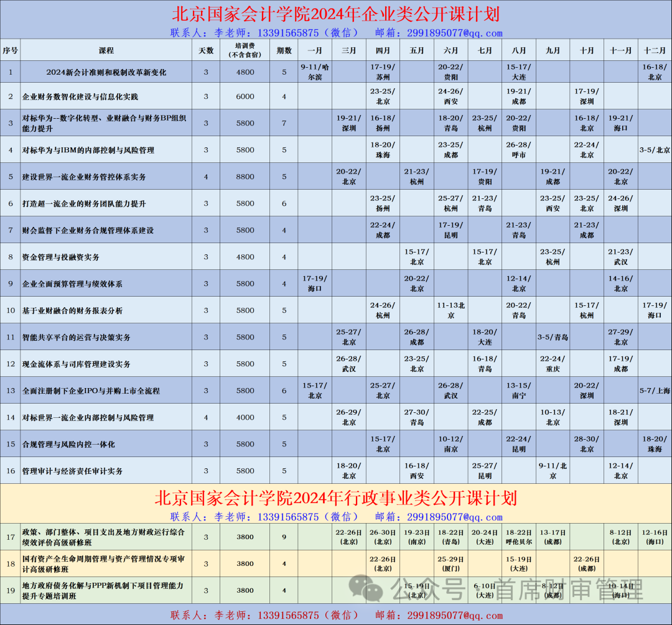This screenshot has height=625, width=672.
Task: Click course name 管理审计与经济责任审计实务
Action: click(72, 471)
